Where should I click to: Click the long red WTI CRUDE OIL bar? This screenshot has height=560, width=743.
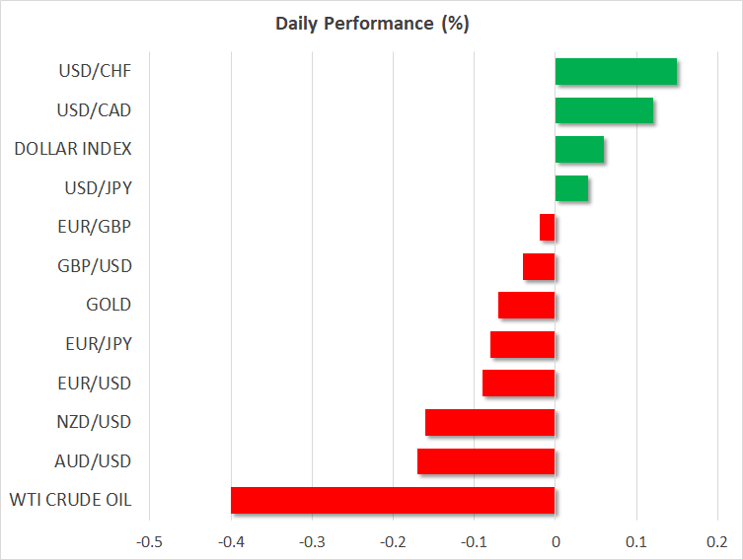click(393, 500)
